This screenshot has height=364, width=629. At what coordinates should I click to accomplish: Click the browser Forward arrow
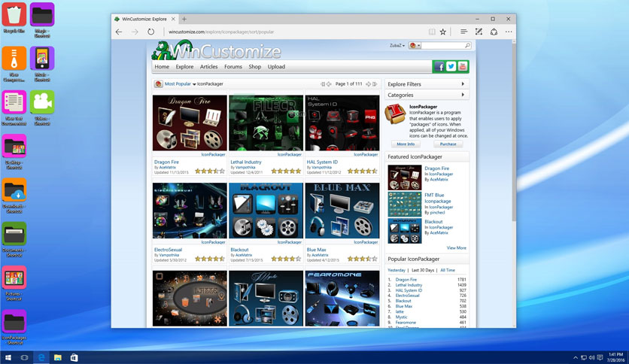[x=135, y=32]
